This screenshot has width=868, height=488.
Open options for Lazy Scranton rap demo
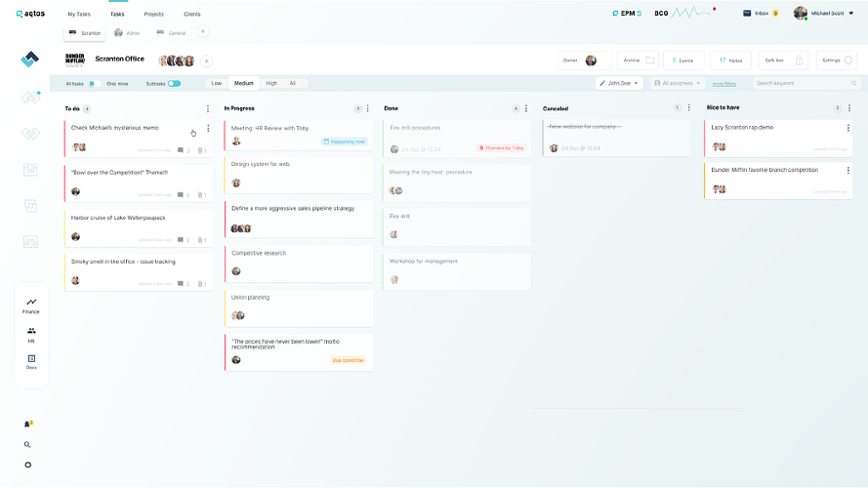click(x=848, y=128)
